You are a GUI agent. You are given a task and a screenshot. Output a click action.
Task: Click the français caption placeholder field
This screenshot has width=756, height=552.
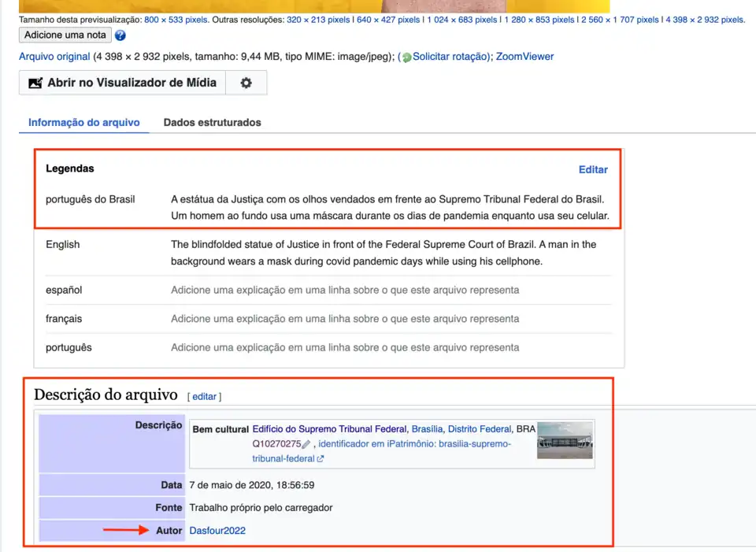pyautogui.click(x=345, y=319)
